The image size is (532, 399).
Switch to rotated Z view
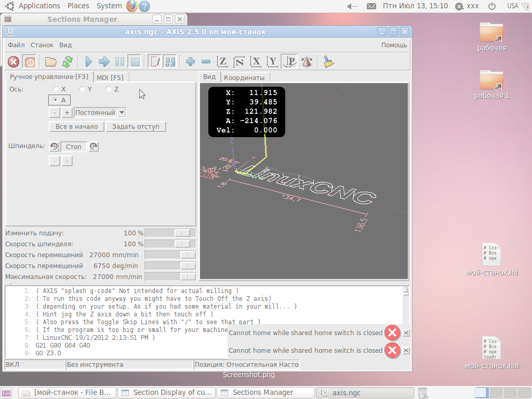pyautogui.click(x=239, y=62)
